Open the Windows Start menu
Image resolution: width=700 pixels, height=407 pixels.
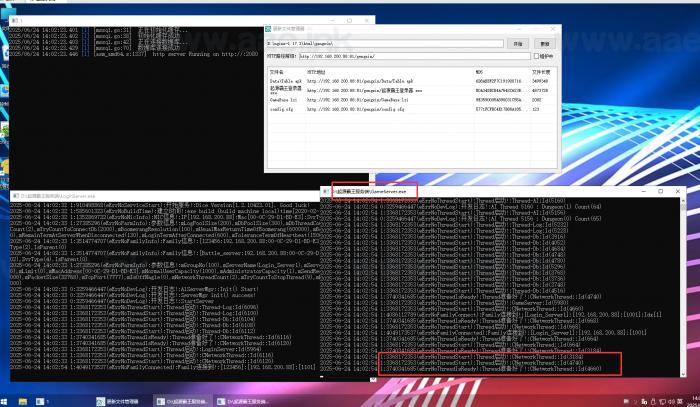tap(4, 401)
